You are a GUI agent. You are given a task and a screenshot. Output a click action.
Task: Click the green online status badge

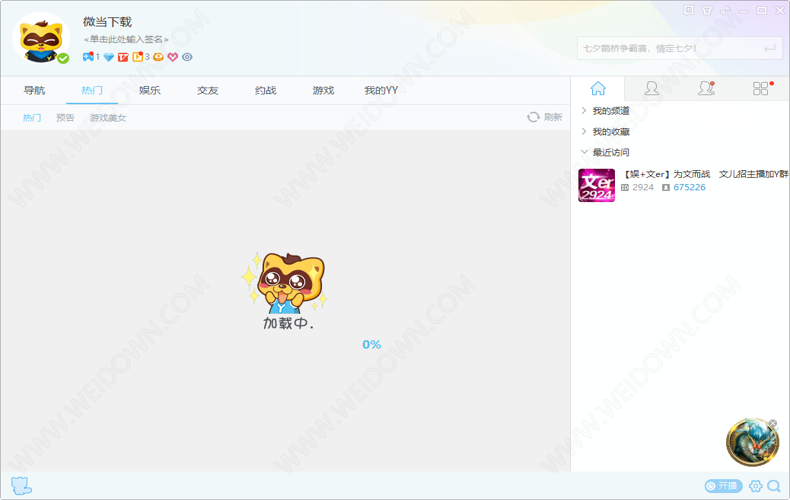tap(63, 58)
